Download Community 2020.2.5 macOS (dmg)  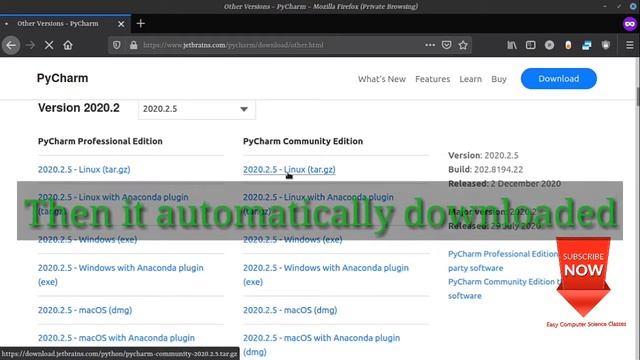pos(290,310)
